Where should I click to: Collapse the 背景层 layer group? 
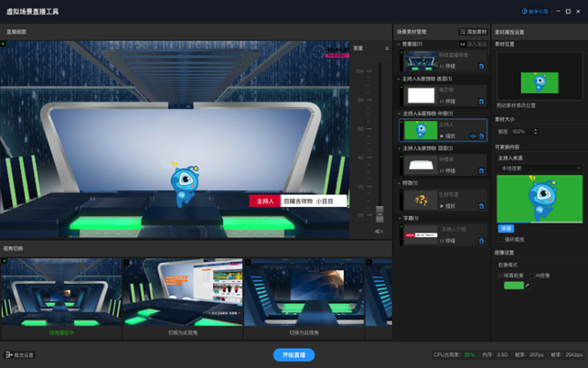[399, 44]
